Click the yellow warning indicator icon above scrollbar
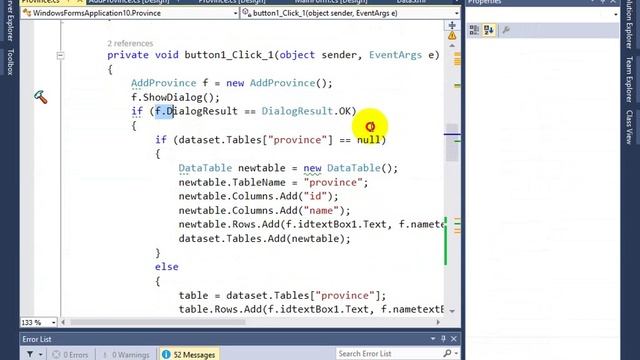This screenshot has height=360, width=640. (x=452, y=36)
